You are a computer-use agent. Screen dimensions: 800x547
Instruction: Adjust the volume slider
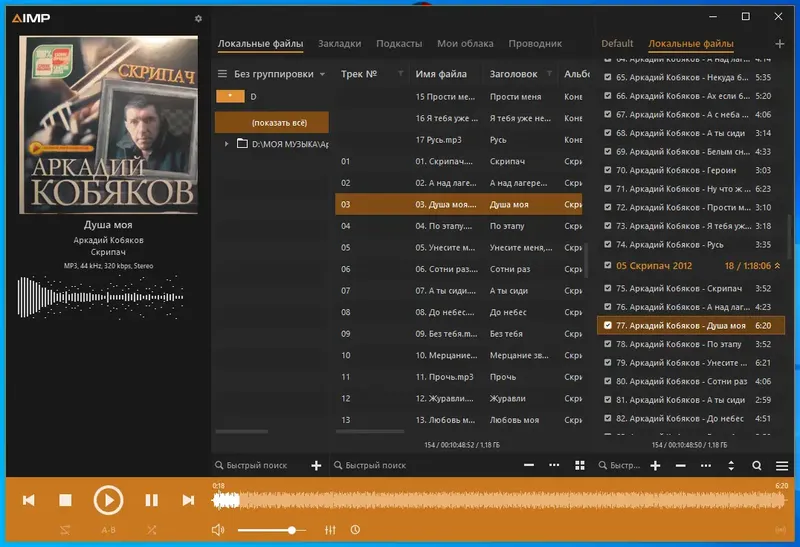coord(272,530)
